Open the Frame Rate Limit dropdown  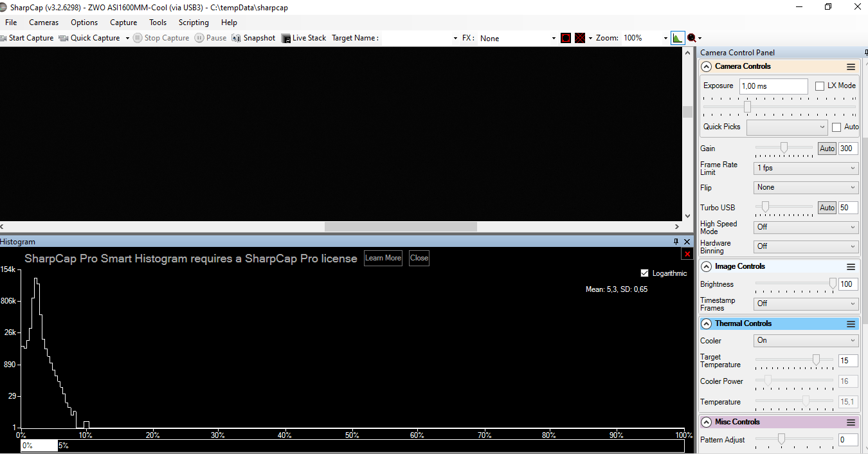pyautogui.click(x=806, y=168)
